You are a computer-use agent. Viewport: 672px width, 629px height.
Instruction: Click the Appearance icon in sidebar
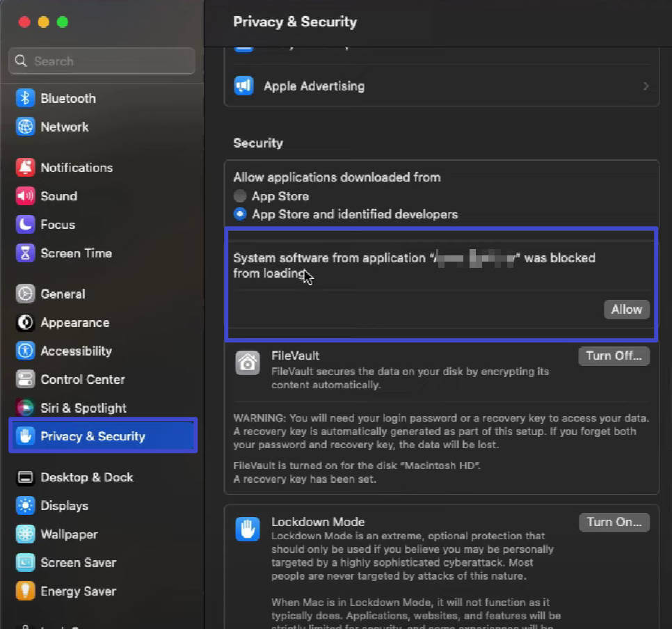(x=25, y=322)
